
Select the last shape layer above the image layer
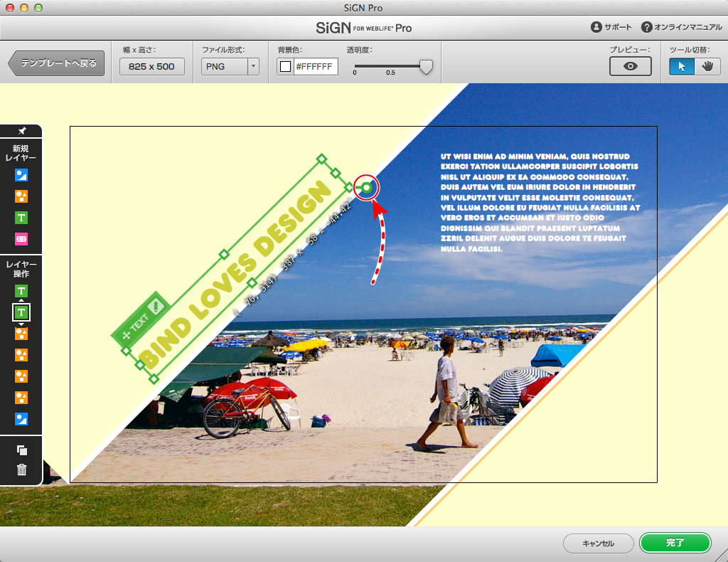click(21, 398)
